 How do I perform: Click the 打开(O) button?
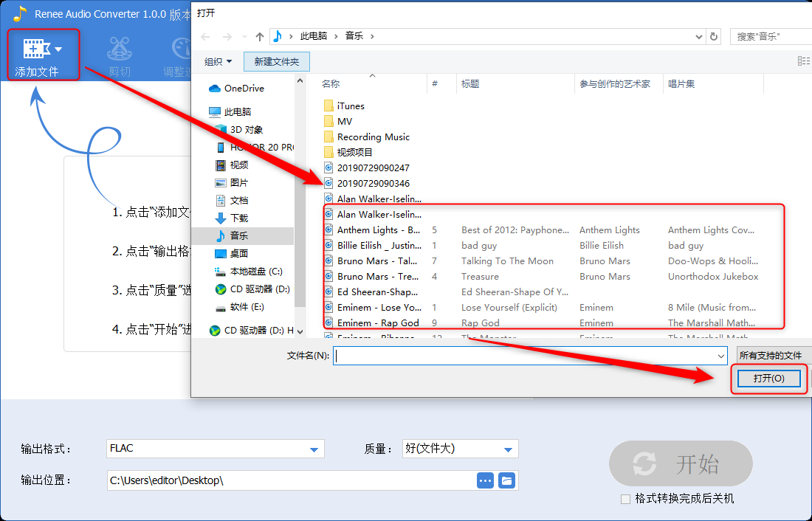[x=769, y=379]
